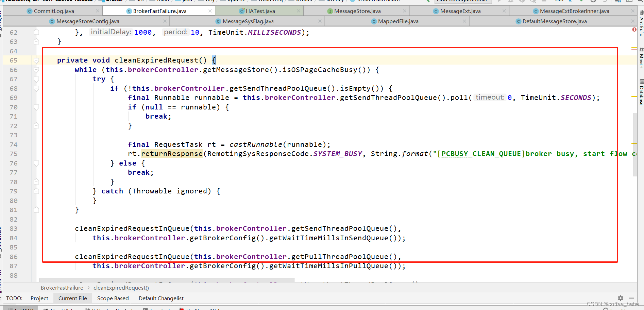
Task: Click getPullThreadPoolQueue on line 86
Action: [x=340, y=257]
